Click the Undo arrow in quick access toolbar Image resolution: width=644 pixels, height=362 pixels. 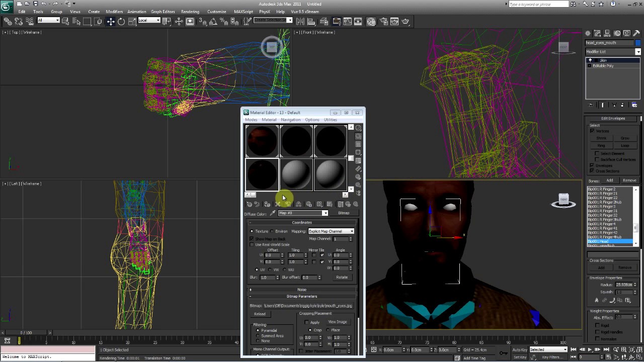pos(44,4)
